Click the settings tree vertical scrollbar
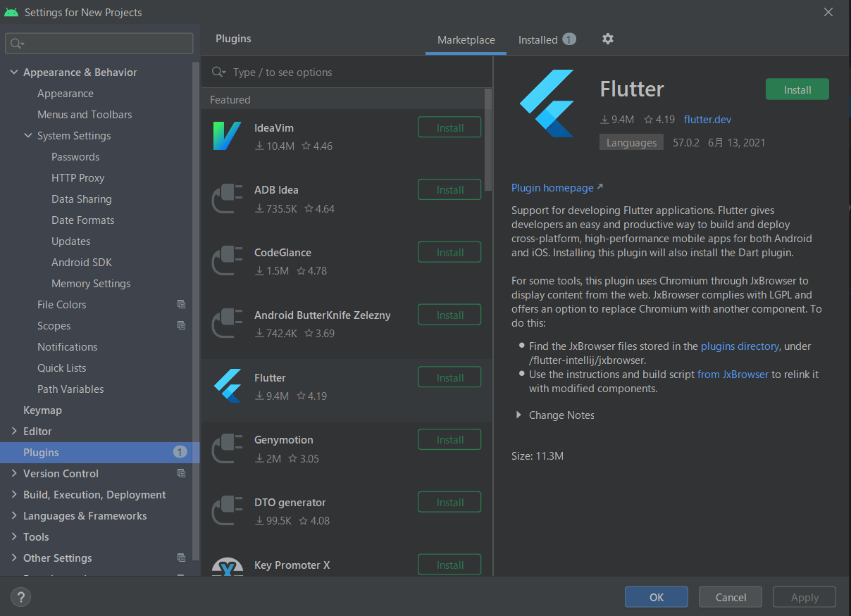Viewport: 851px width, 616px height. point(197,310)
